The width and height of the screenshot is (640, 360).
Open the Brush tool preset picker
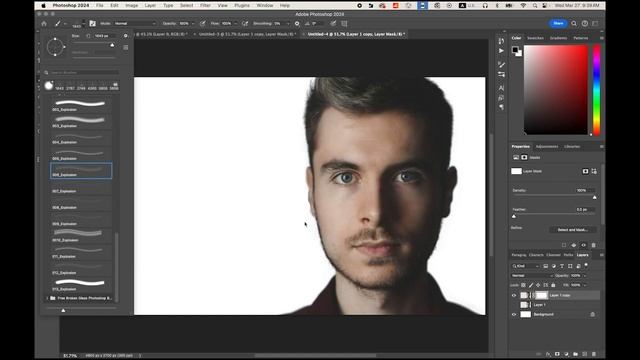60,24
